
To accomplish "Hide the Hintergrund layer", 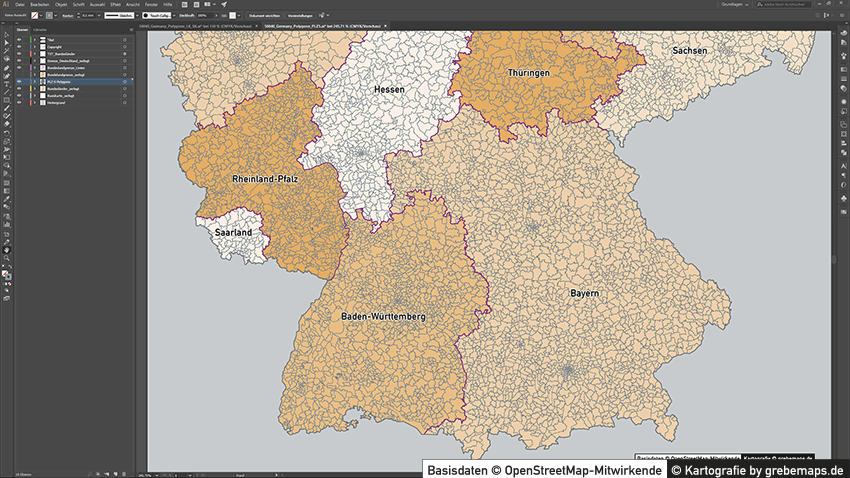I will [19, 103].
